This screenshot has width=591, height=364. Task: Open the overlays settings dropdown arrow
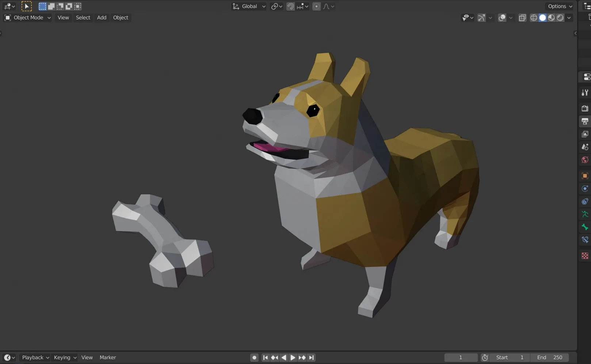511,18
